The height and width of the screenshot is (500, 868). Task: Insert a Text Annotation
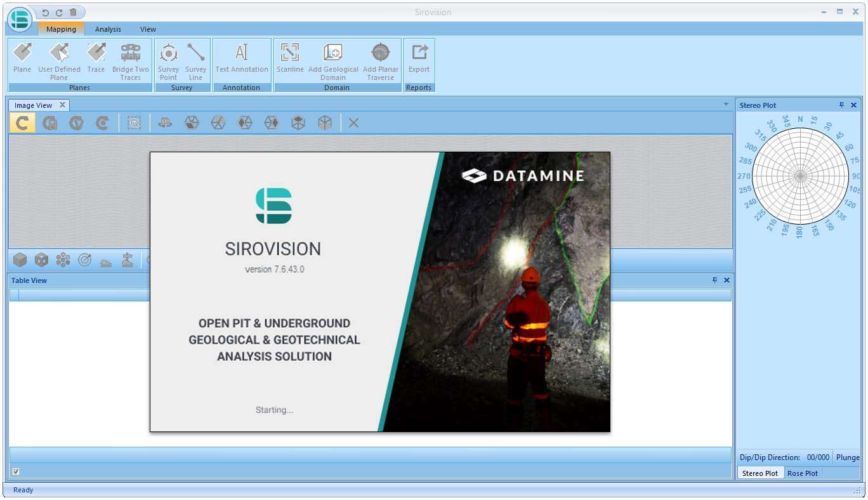coord(241,58)
